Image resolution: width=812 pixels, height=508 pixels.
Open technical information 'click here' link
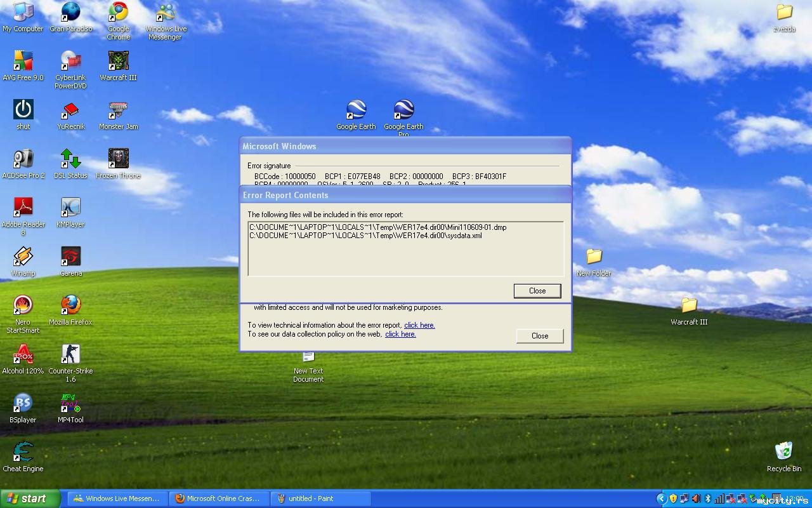[419, 325]
